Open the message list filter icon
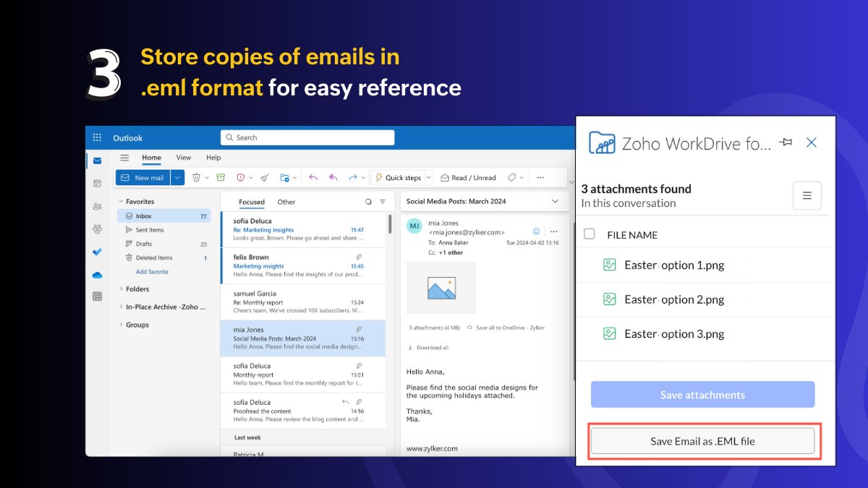 [383, 202]
